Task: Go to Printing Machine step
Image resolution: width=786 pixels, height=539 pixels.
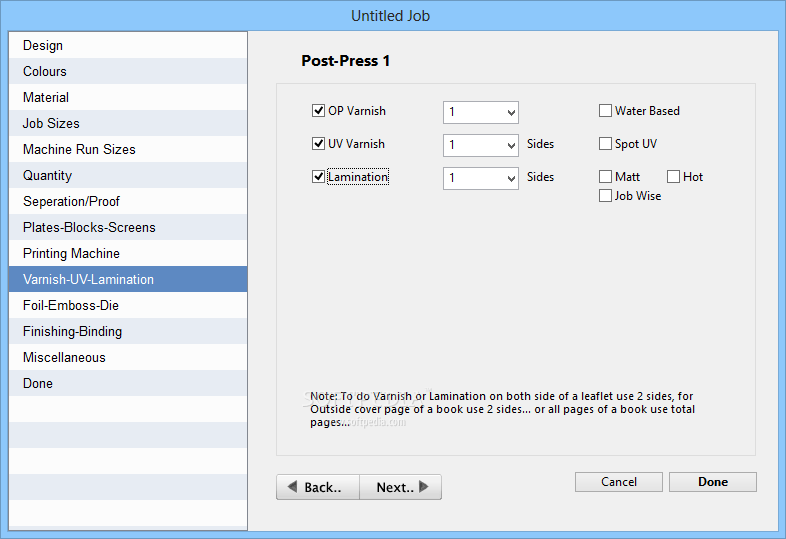Action: [x=128, y=253]
